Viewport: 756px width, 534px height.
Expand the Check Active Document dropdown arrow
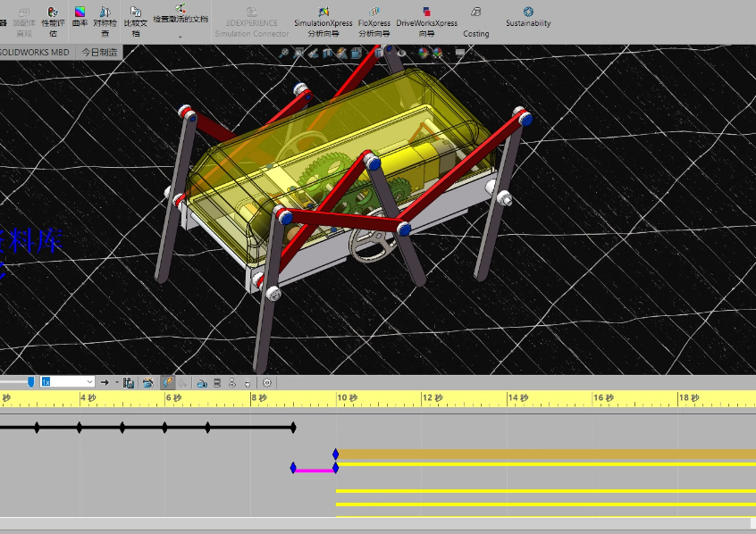click(x=181, y=38)
